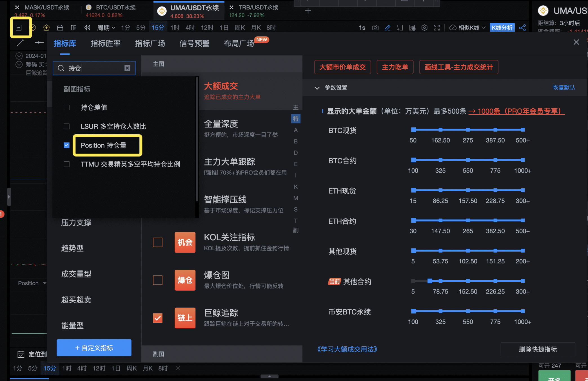Click the K线分析 button
Screen dimensions: 588x381
pos(502,28)
